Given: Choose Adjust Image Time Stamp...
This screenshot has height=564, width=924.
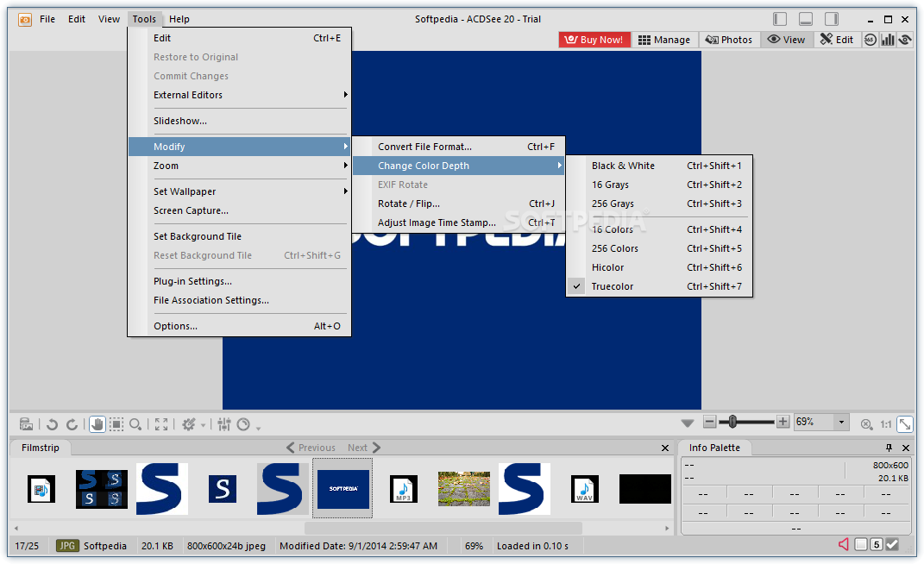Looking at the screenshot, I should [x=458, y=222].
